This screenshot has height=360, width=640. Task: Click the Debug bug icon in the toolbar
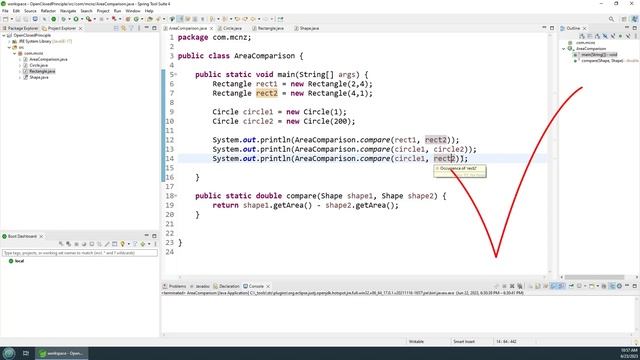coord(63,19)
